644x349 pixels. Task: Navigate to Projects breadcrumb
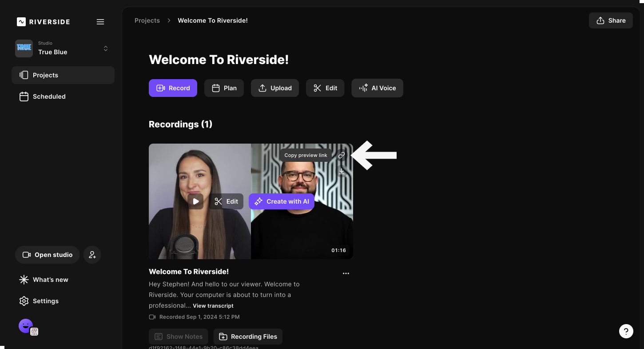(147, 20)
